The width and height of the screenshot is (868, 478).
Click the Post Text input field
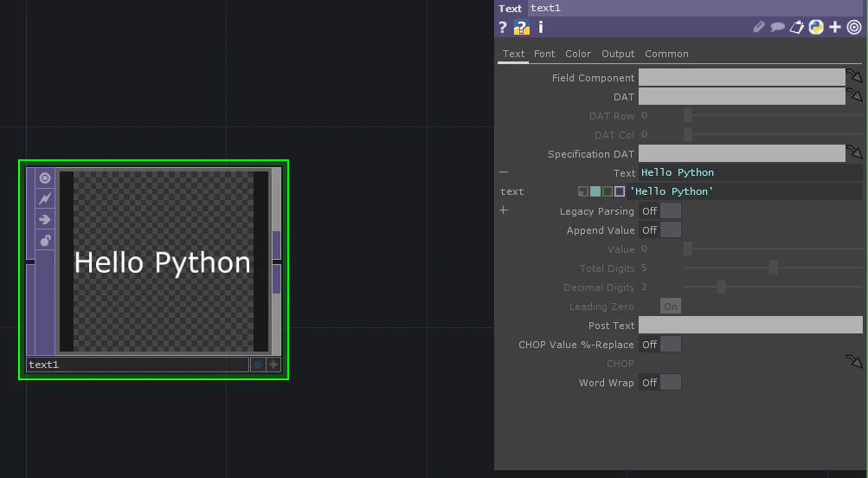coord(750,325)
